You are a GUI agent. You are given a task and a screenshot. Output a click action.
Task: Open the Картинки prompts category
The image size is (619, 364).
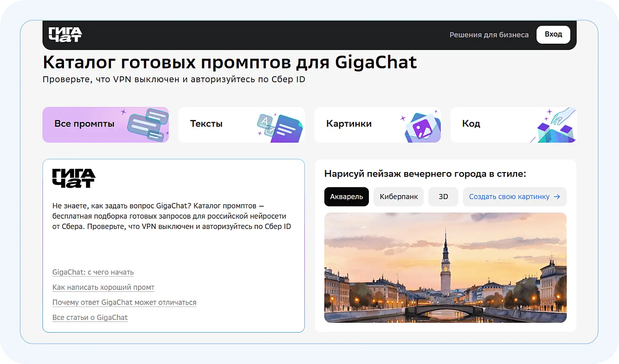pyautogui.click(x=349, y=123)
